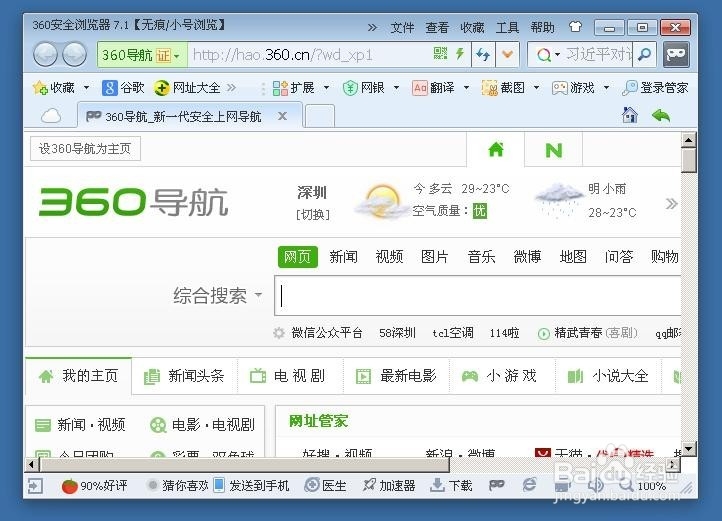Open the 工具 menu
The height and width of the screenshot is (521, 722).
point(507,28)
